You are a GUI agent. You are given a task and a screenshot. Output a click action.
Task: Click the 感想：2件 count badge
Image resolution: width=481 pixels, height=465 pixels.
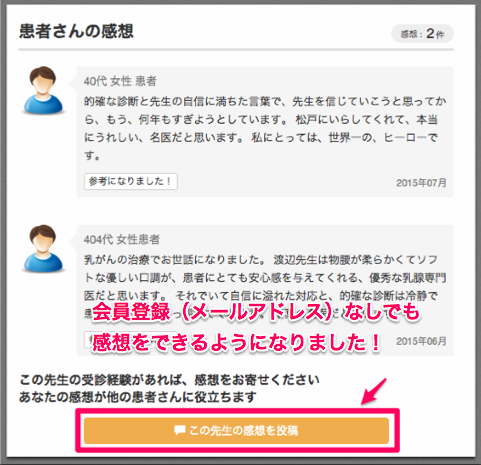pos(422,34)
